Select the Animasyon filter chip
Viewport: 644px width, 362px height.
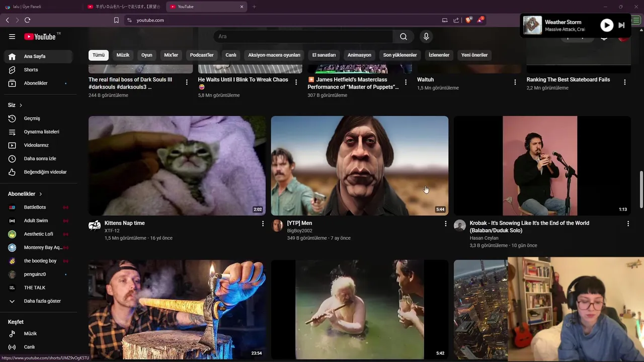click(359, 55)
